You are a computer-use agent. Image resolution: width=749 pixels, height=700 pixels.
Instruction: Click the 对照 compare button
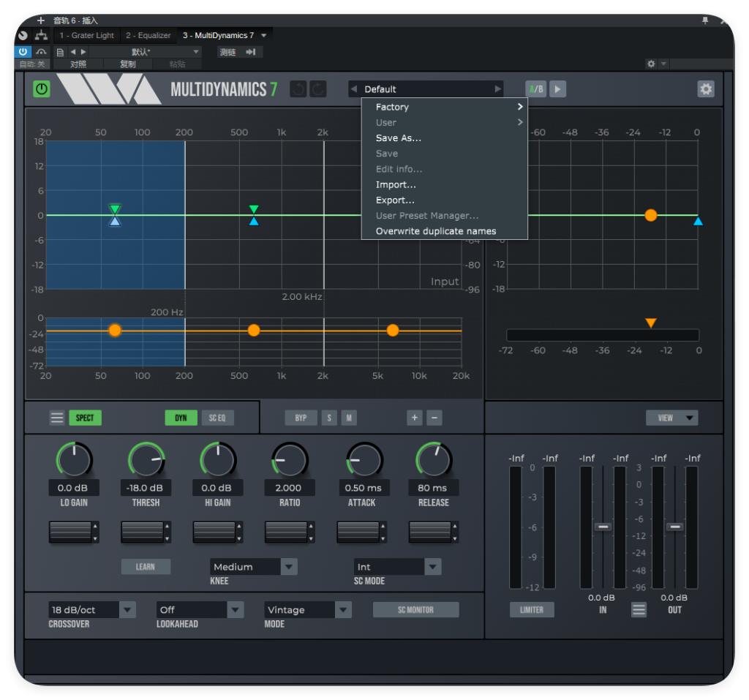coord(78,64)
